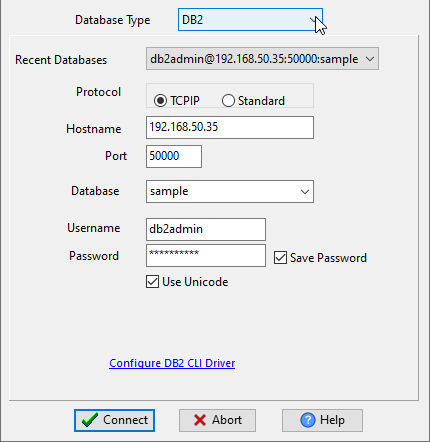Toggle the Use Unicode checkbox
Image resolution: width=430 pixels, height=442 pixels.
click(x=152, y=282)
